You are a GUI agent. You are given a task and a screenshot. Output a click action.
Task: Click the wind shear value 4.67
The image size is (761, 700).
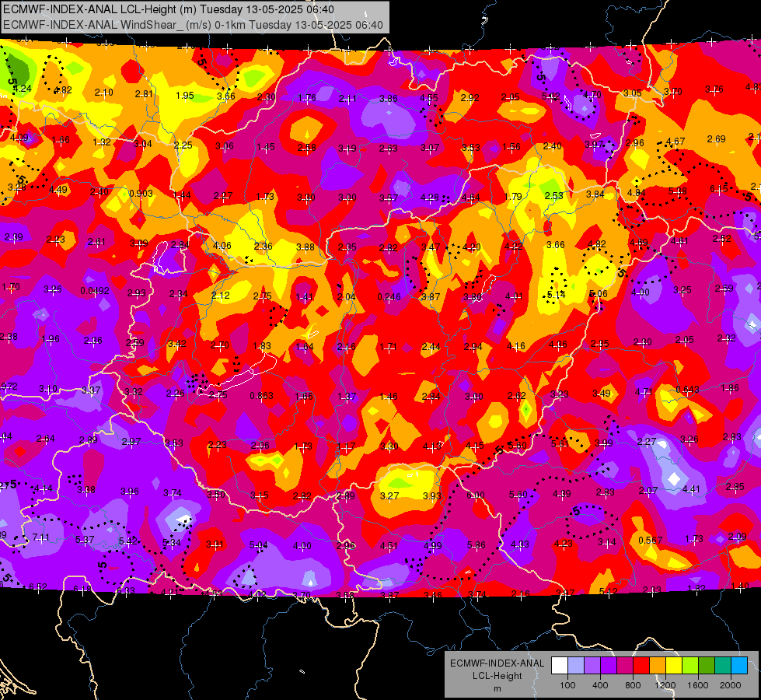coord(675,142)
